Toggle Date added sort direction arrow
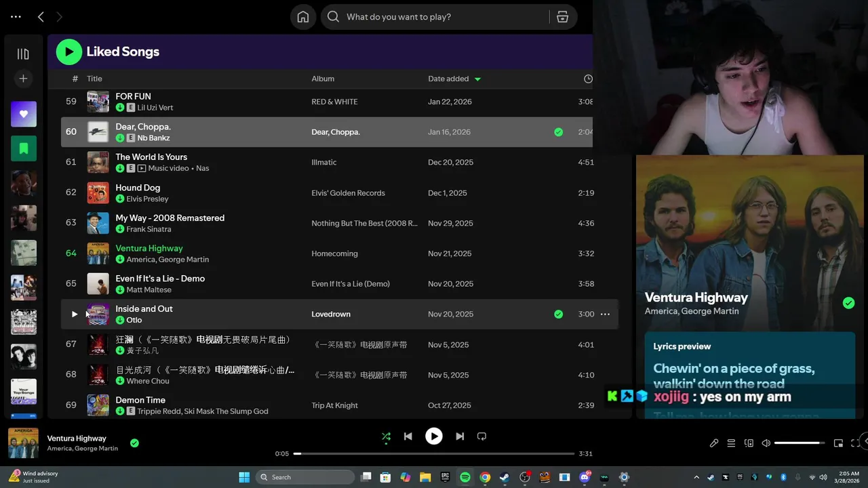Viewport: 868px width, 488px height. point(477,79)
